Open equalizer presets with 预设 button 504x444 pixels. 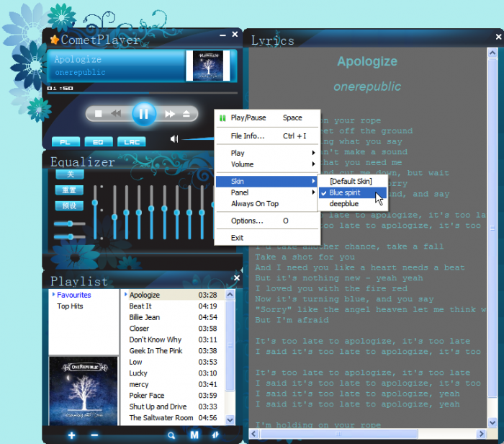tap(69, 205)
